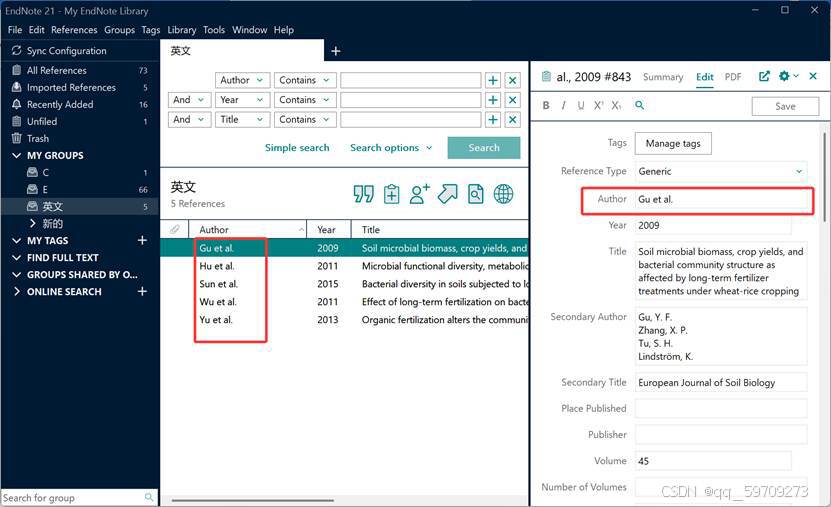Select the Unfiled group
Image resolution: width=831 pixels, height=507 pixels.
pyautogui.click(x=79, y=121)
